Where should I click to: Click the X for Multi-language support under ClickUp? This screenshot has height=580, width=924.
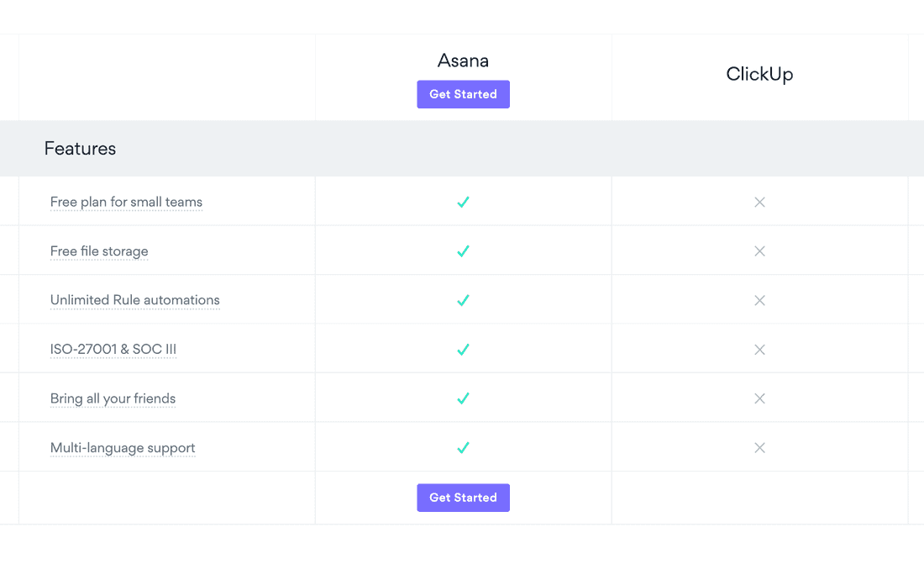pos(759,447)
